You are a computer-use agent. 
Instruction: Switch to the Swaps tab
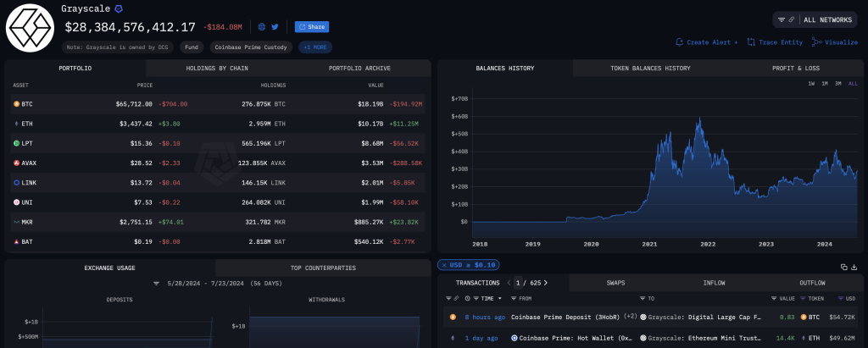click(x=615, y=283)
